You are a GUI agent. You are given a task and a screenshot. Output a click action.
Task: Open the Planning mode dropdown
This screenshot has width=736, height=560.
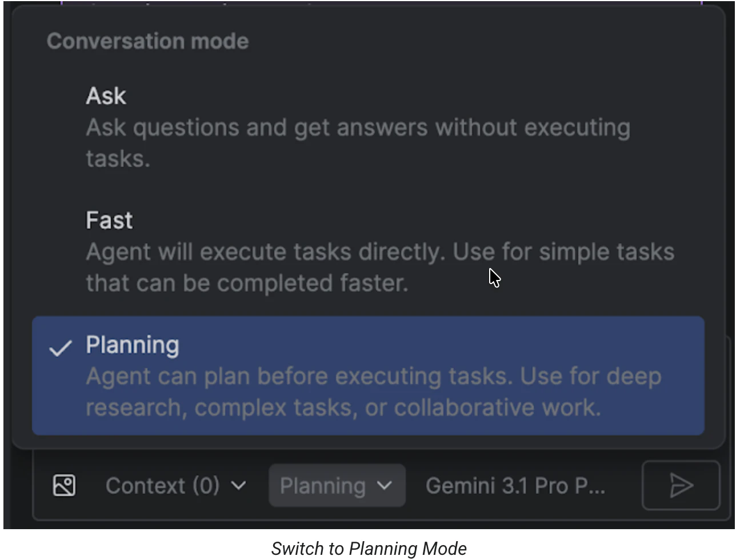[337, 485]
